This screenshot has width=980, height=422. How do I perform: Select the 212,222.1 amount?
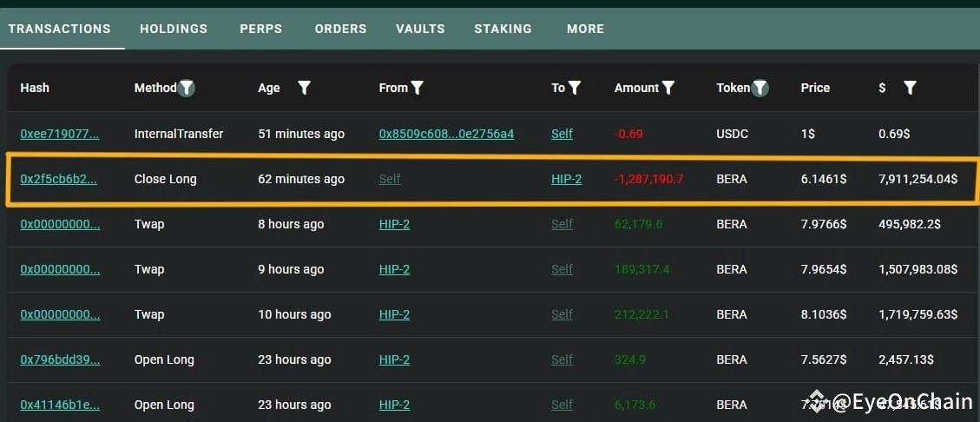641,314
